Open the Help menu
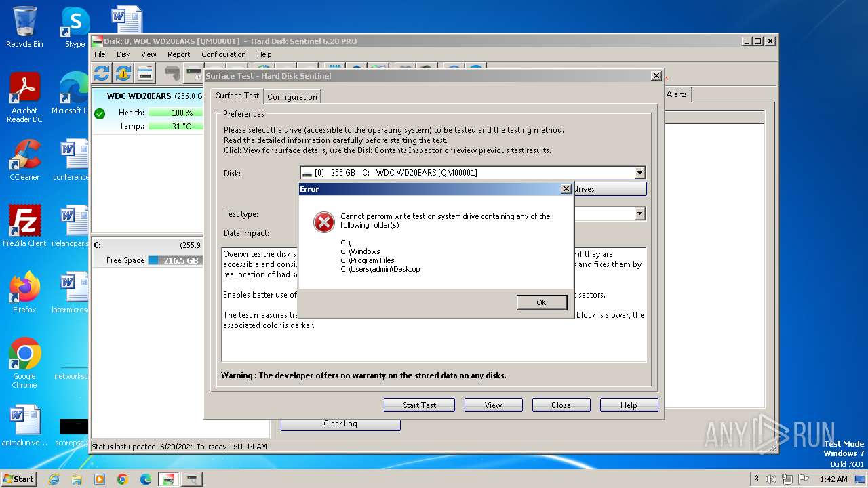Viewport: 868px width, 488px height. (x=264, y=54)
